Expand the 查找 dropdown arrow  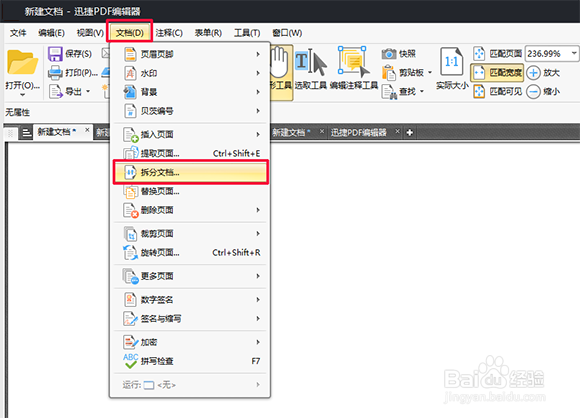[x=422, y=91]
